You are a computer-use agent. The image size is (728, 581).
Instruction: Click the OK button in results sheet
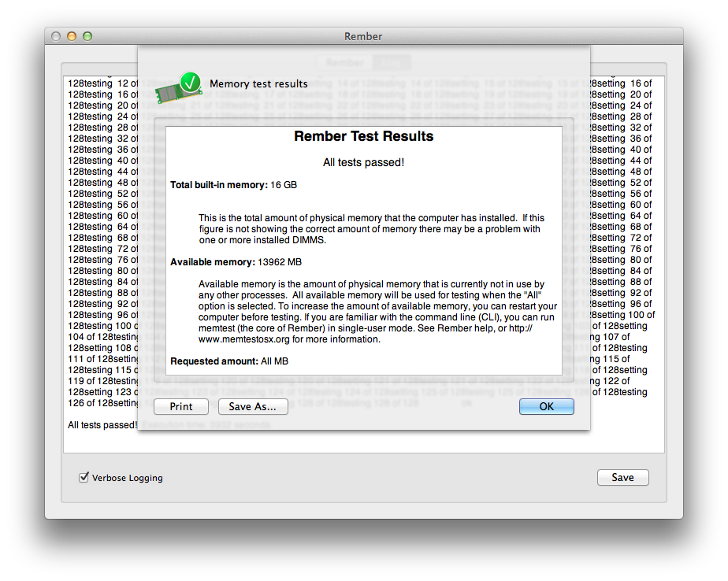coord(547,406)
